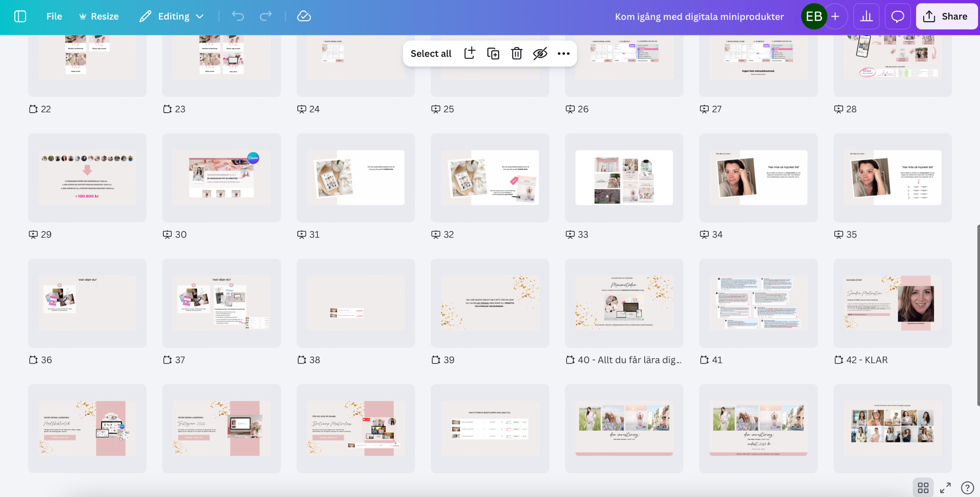Select page 41 thumbnail
The width and height of the screenshot is (980, 497).
point(758,303)
